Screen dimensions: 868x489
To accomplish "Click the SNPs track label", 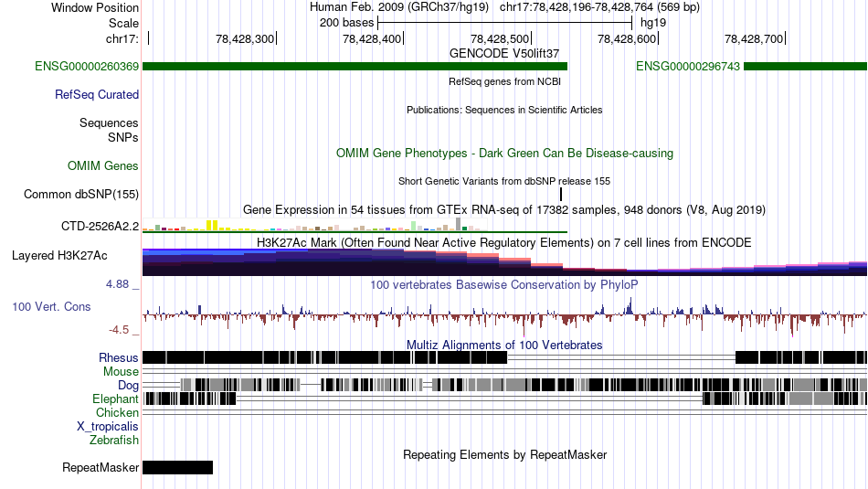I will [123, 137].
